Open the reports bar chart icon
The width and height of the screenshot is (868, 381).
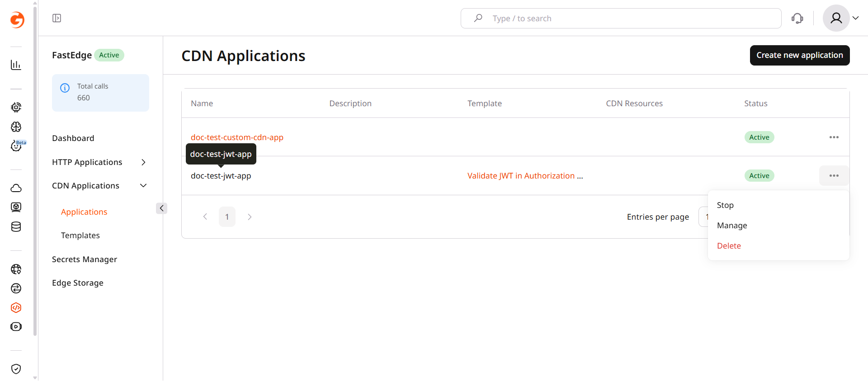[x=16, y=65]
